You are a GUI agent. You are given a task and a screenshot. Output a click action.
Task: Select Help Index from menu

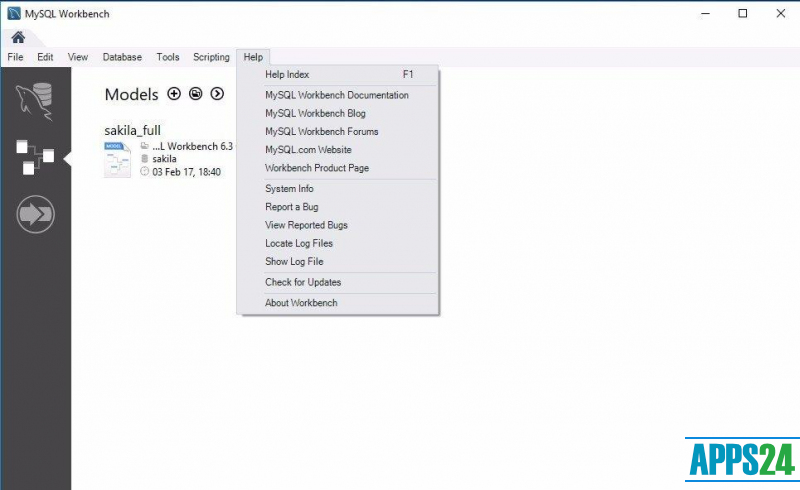tap(287, 74)
